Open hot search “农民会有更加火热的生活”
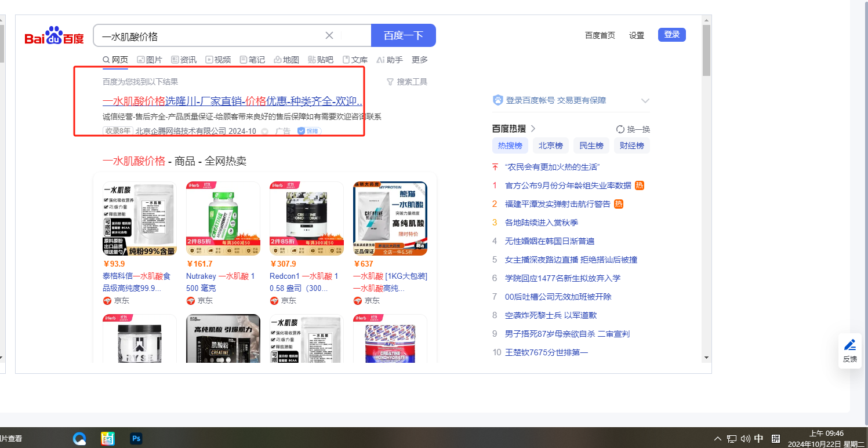 [x=552, y=167]
